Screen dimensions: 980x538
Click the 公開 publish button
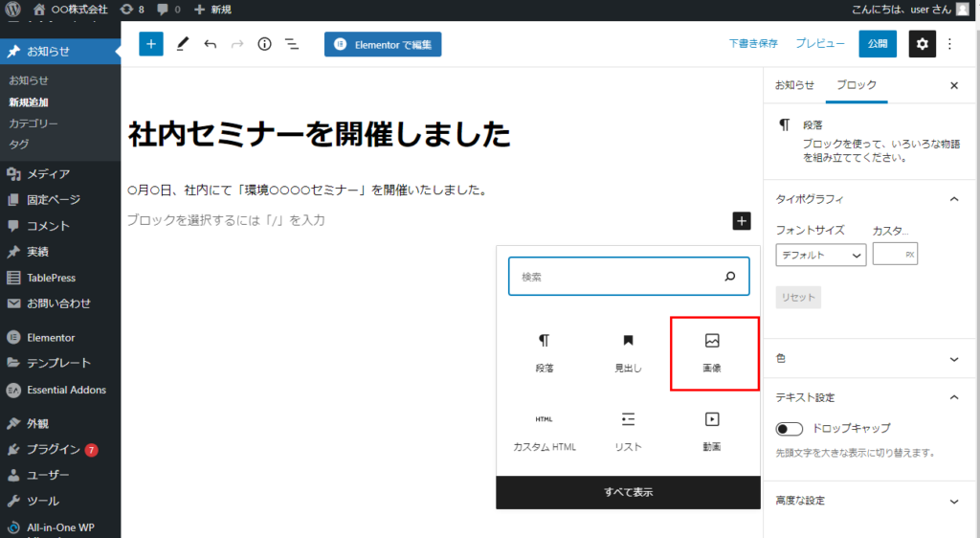click(x=878, y=44)
